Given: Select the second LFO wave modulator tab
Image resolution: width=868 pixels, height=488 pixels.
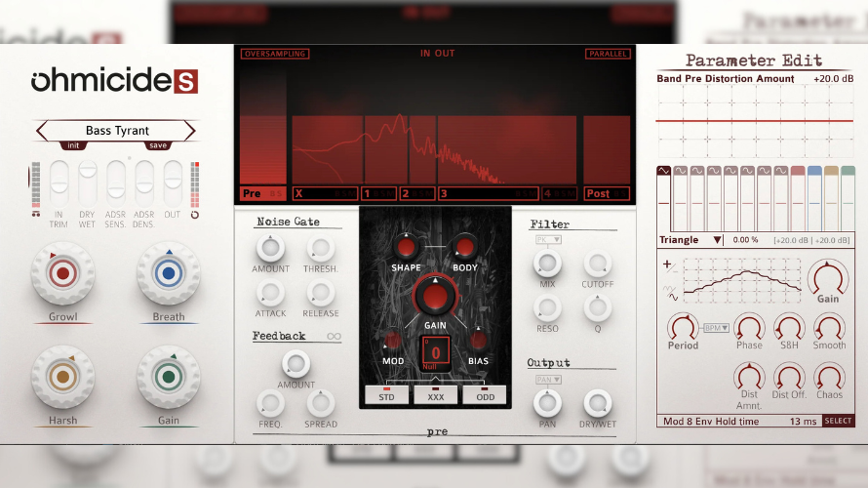Looking at the screenshot, I should [x=681, y=171].
